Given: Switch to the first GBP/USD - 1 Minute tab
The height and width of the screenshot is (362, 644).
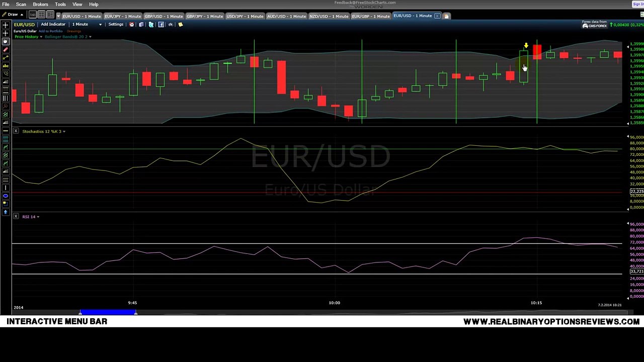Looking at the screenshot, I should click(x=164, y=16).
